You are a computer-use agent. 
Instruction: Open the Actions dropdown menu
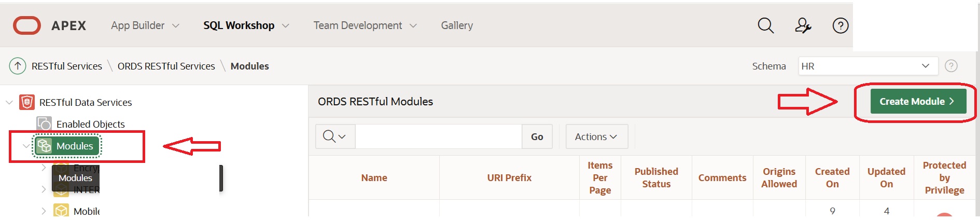pos(596,136)
